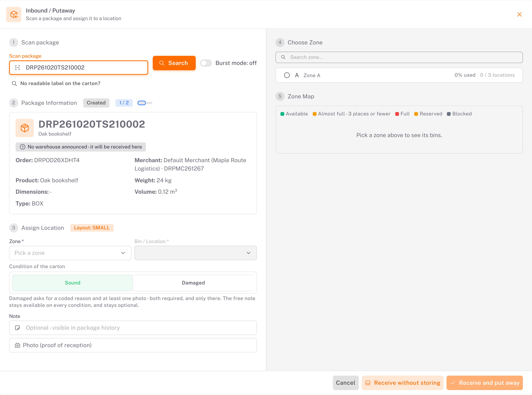This screenshot has height=395, width=532.
Task: Click the large package ID heading DRP261020TS210002
Action: pyautogui.click(x=92, y=124)
